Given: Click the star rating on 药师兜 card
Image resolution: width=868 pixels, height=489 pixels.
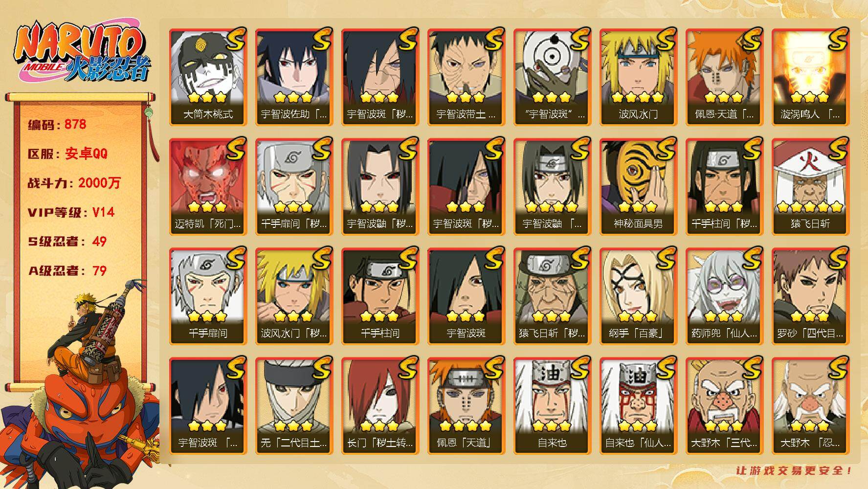Looking at the screenshot, I should 725,316.
